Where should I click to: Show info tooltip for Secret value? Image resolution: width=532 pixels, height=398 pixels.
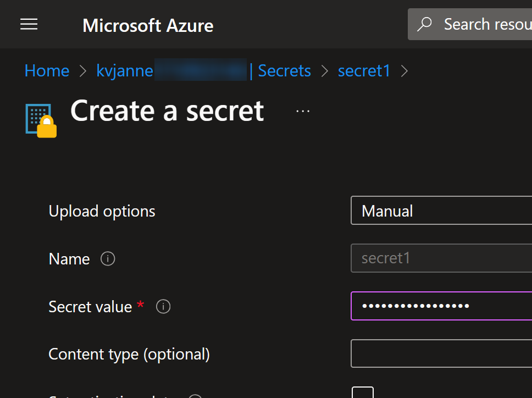point(163,306)
